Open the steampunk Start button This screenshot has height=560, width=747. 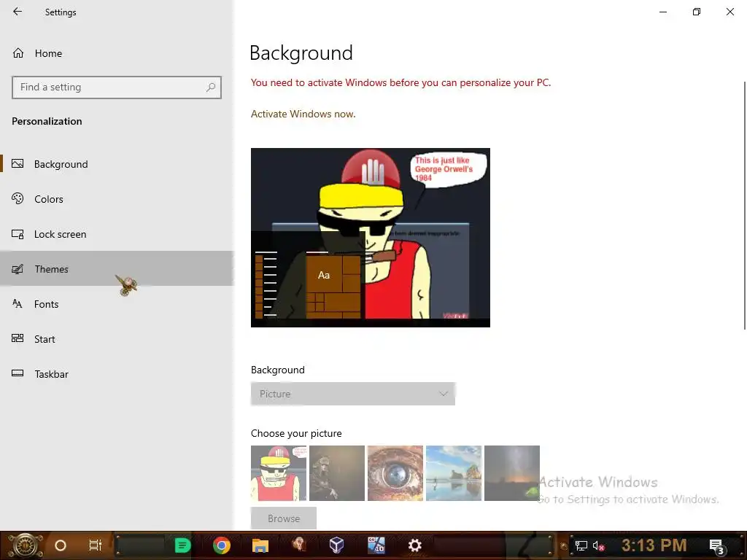coord(24,545)
